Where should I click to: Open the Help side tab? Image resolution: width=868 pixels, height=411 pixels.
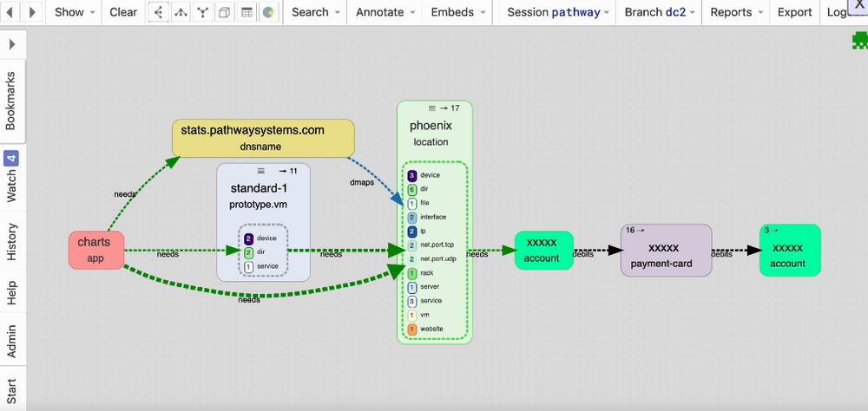[11, 291]
